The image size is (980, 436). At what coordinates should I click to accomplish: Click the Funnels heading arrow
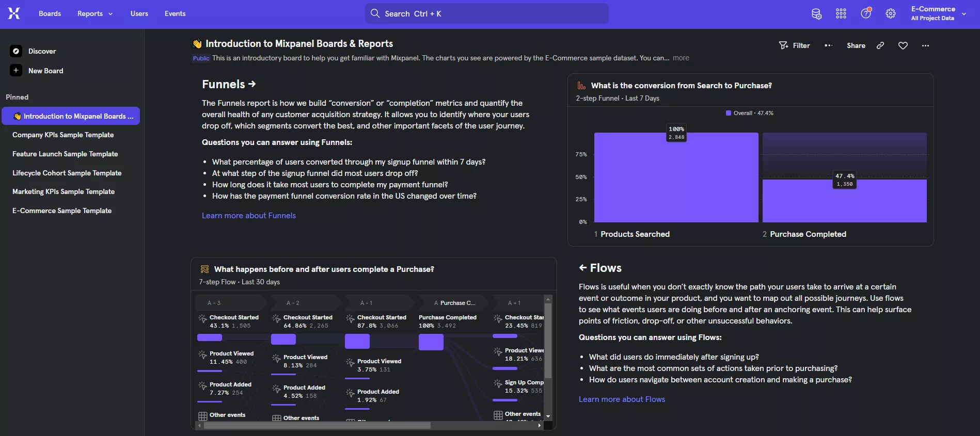(x=252, y=84)
